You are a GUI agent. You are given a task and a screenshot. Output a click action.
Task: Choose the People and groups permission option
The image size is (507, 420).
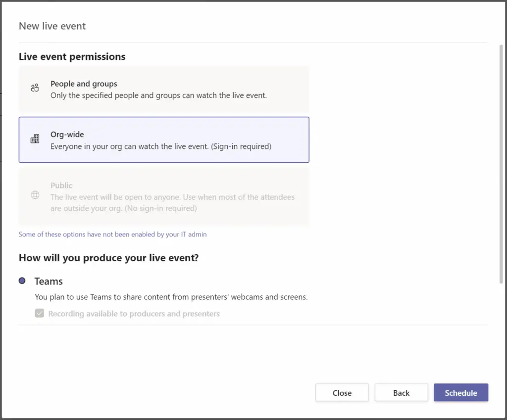(164, 89)
